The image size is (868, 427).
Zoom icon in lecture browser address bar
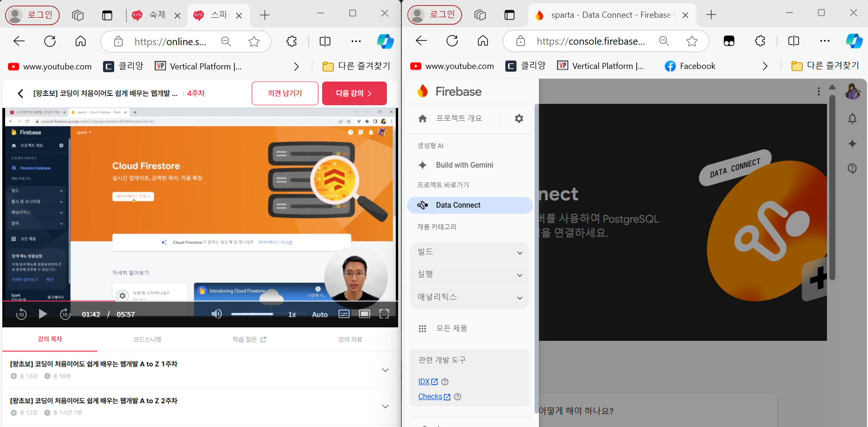click(x=226, y=41)
